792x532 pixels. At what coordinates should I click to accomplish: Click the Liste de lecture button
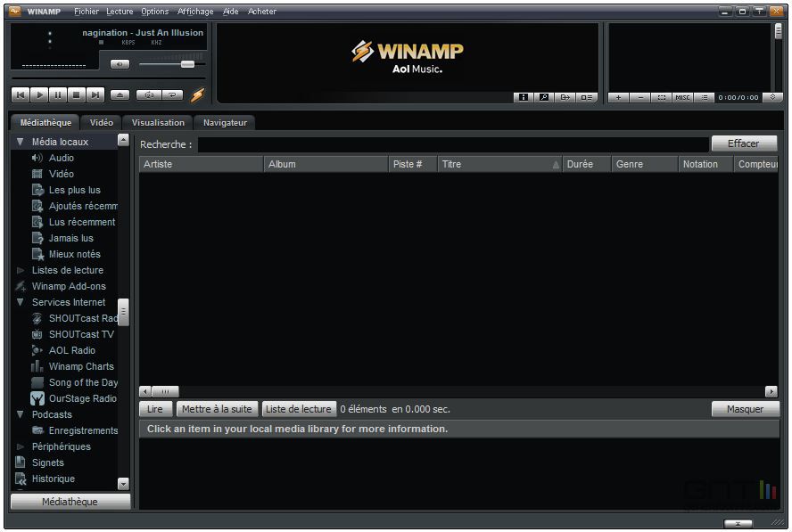(x=299, y=409)
